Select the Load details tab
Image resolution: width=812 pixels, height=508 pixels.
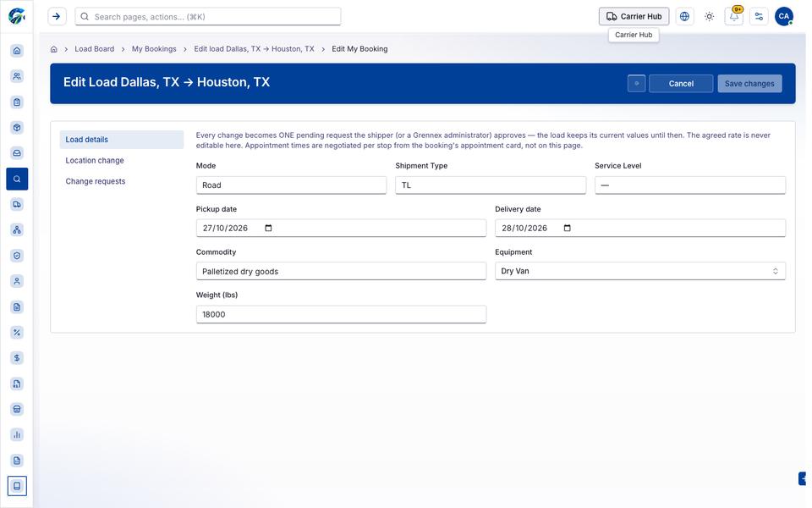(x=122, y=140)
